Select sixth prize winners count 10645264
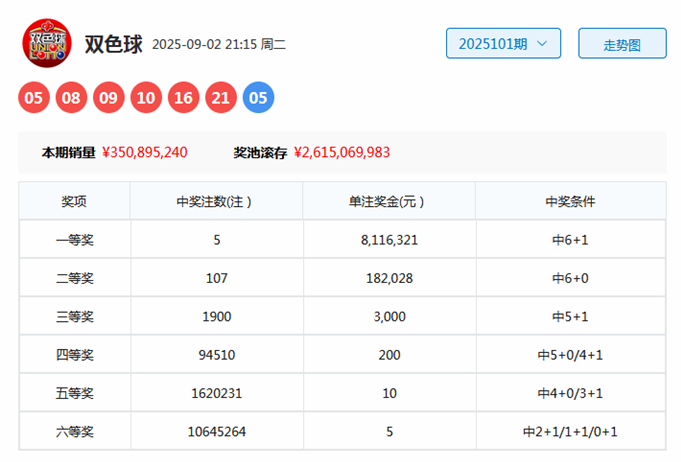The width and height of the screenshot is (681, 462). [216, 432]
